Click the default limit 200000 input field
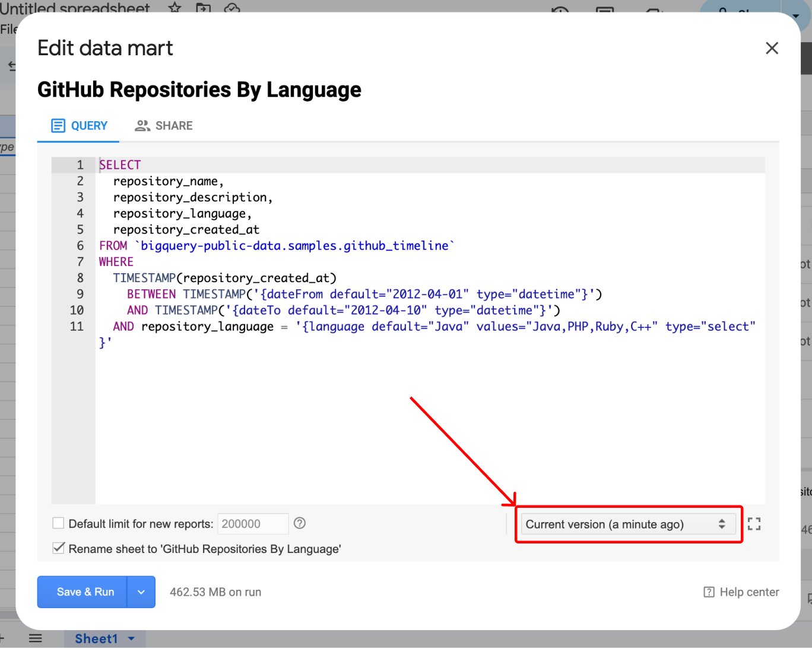Screen dimensions: 812x648 tap(253, 524)
